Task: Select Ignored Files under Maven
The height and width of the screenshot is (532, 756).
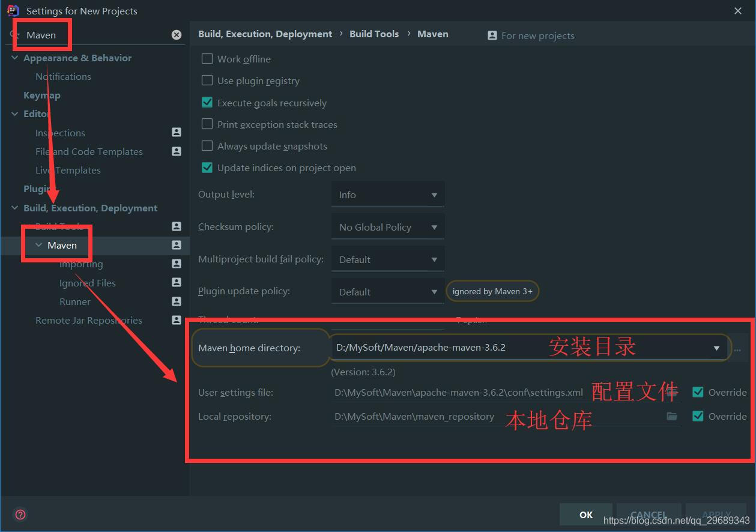Action: pos(88,283)
